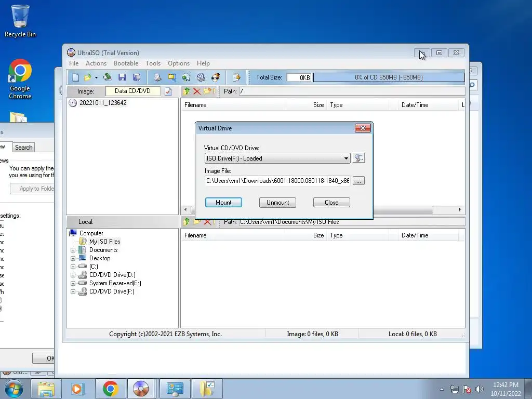Click the Windows Start button
The width and height of the screenshot is (532, 399).
pos(14,389)
